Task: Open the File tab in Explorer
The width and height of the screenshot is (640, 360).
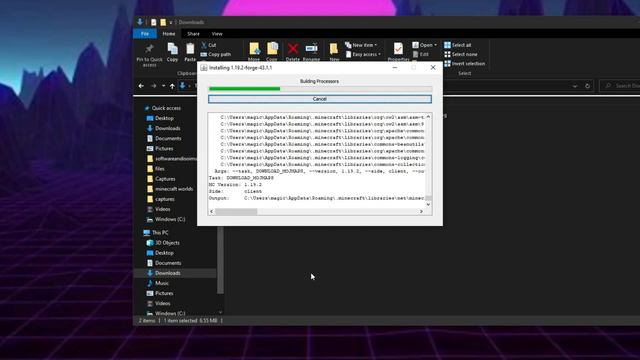Action: click(x=145, y=33)
